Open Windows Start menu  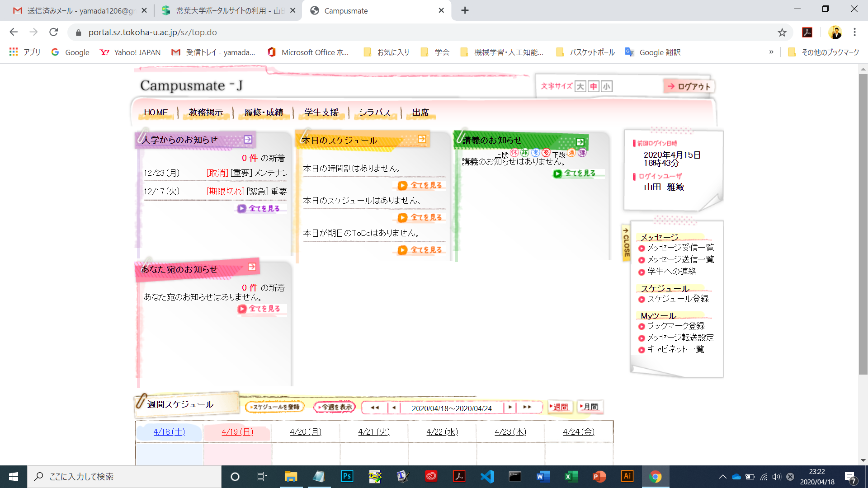click(x=14, y=476)
